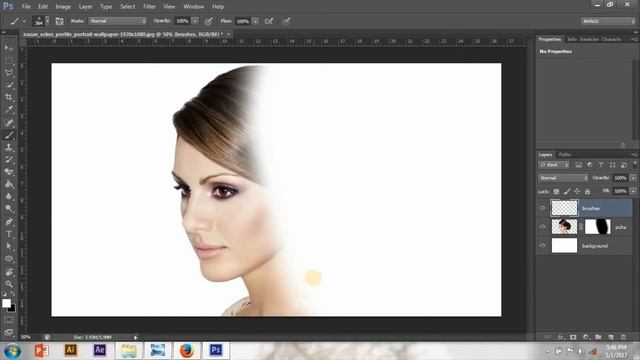Open the File menu
The width and height of the screenshot is (640, 360).
point(26,7)
